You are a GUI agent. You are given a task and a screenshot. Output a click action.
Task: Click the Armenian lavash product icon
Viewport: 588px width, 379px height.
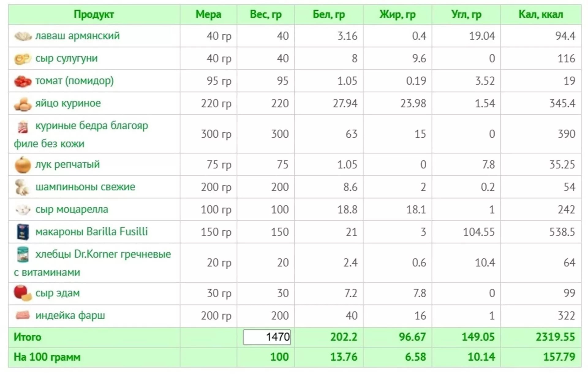pyautogui.click(x=23, y=36)
